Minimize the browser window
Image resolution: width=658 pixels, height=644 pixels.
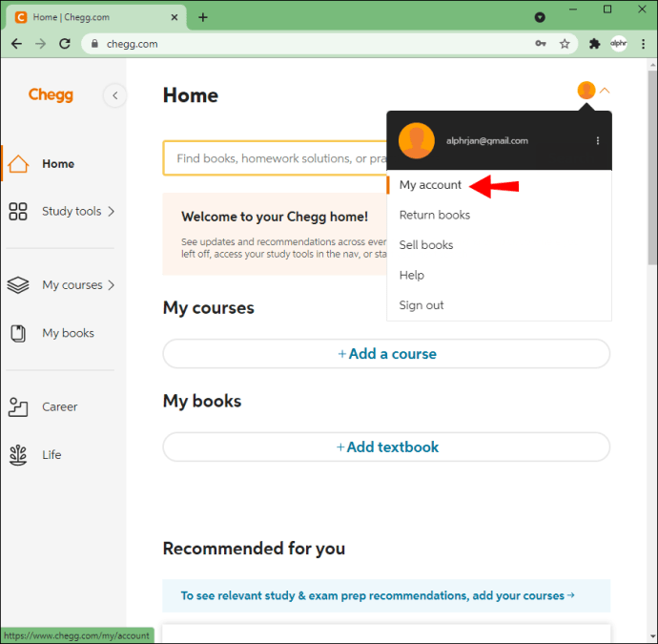[573, 10]
